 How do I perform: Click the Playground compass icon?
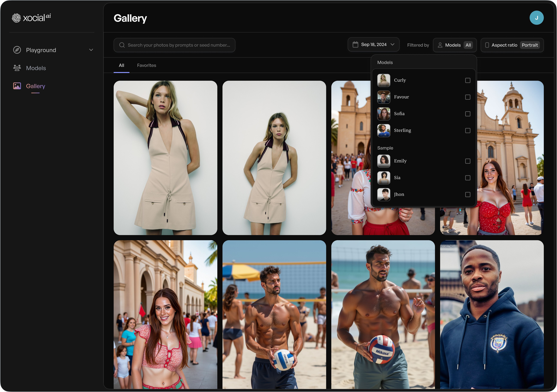[x=17, y=50]
